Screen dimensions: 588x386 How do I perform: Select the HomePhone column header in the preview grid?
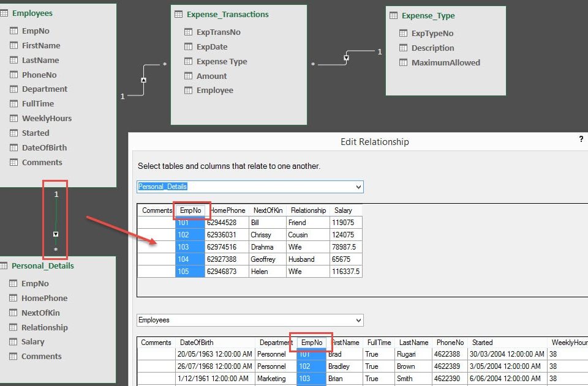pyautogui.click(x=228, y=210)
